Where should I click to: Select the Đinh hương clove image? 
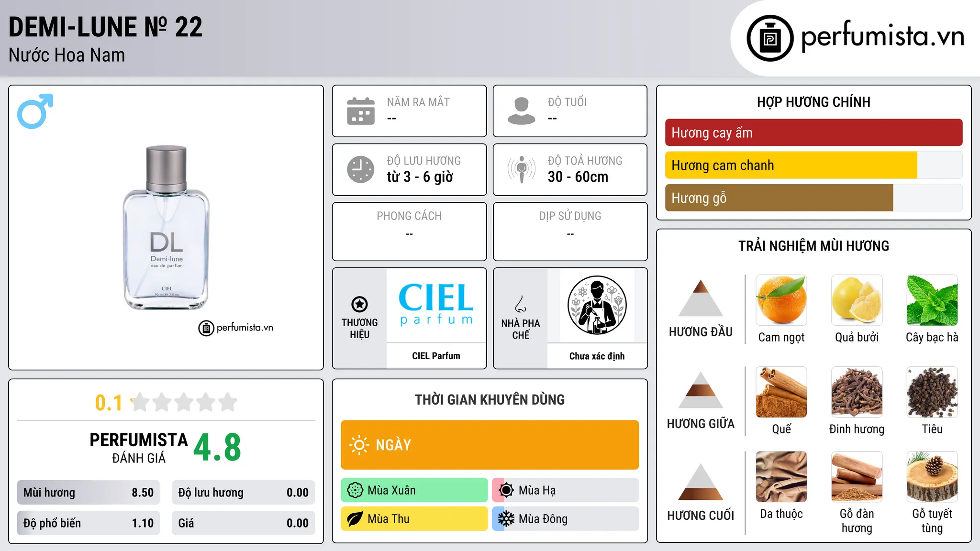pos(857,392)
